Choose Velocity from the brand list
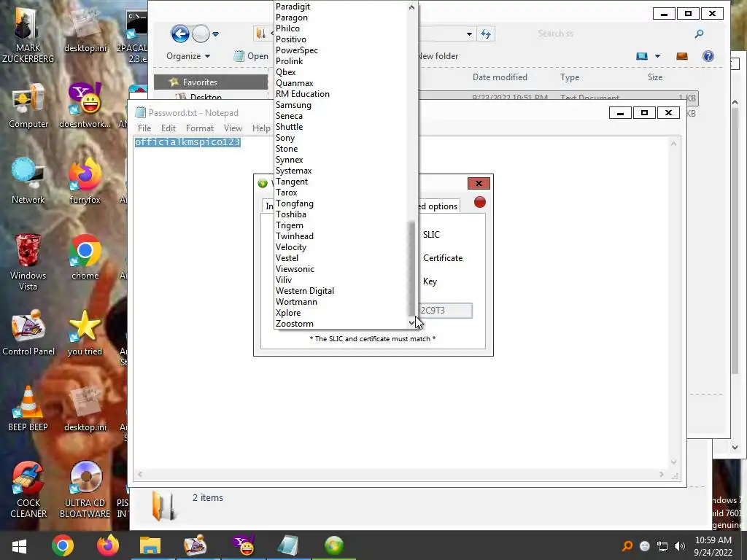 [x=290, y=247]
